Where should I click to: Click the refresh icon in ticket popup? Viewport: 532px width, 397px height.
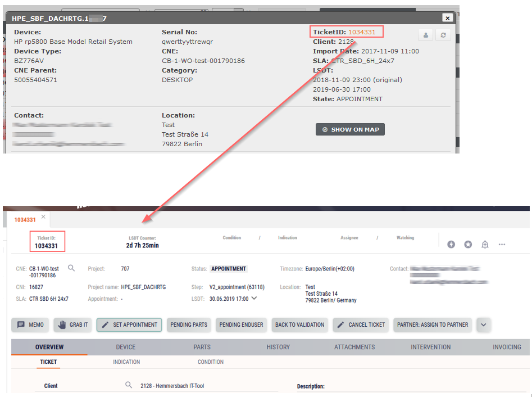[x=443, y=35]
